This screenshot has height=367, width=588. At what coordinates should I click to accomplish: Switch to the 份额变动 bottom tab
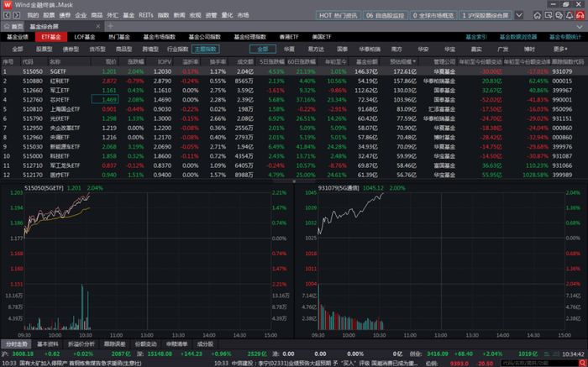click(x=146, y=343)
